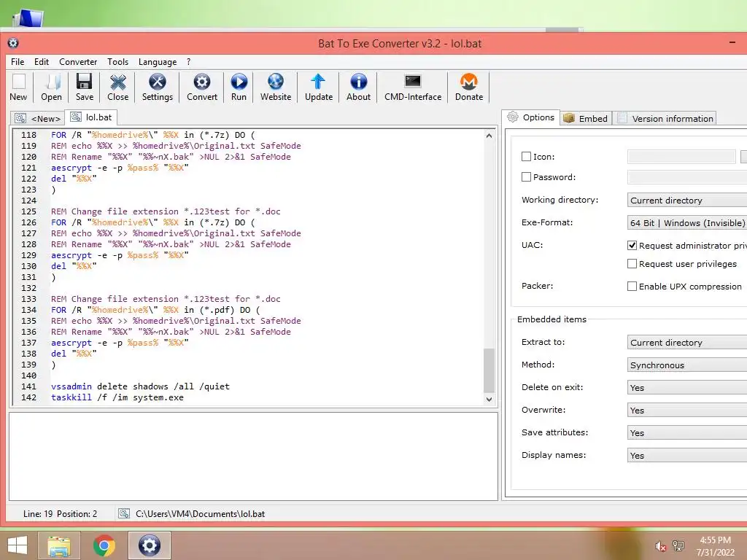747x560 pixels.
Task: Click code line 142 taskkill system.exe
Action: (117, 397)
